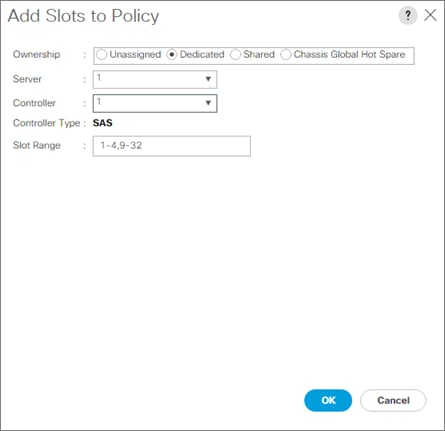Close the Add Slots to Policy dialog
Viewport: 445px width, 431px height.
[x=430, y=15]
